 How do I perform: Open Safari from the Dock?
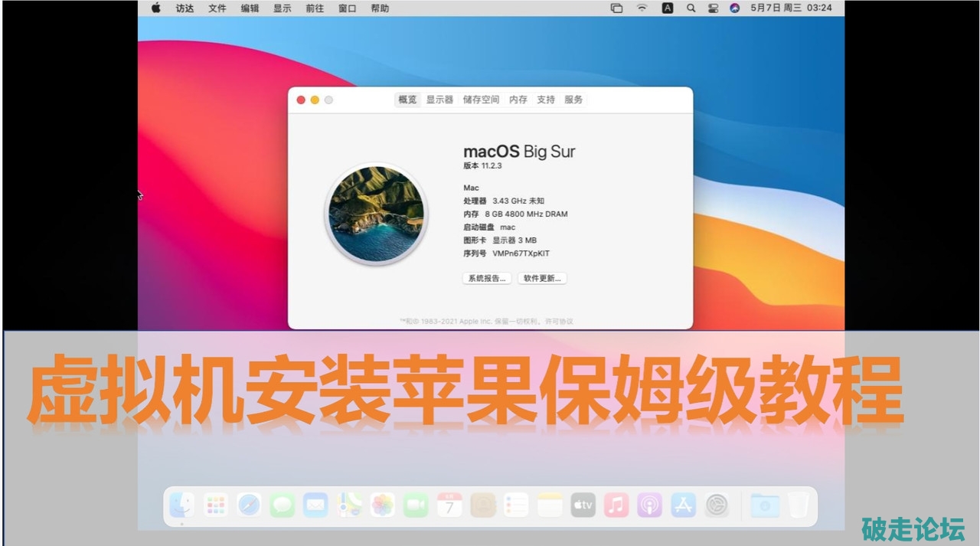(249, 505)
